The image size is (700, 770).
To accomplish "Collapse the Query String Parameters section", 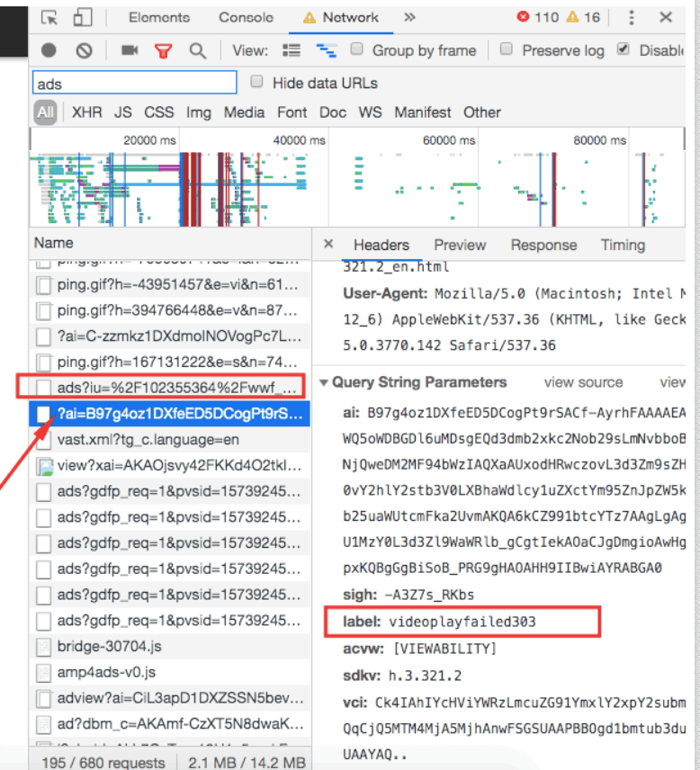I will [x=325, y=382].
